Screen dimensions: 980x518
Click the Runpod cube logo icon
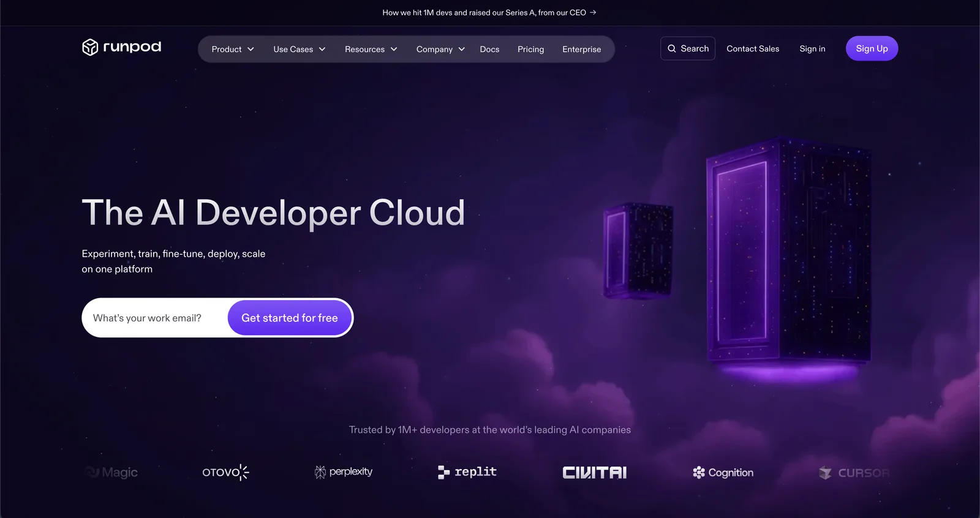click(90, 47)
